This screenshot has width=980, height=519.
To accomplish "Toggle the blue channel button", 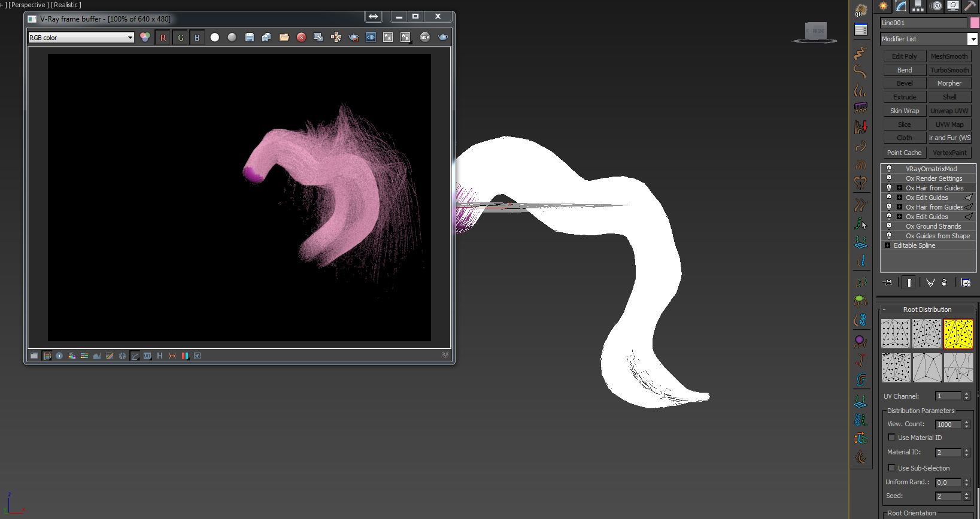I will 197,38.
